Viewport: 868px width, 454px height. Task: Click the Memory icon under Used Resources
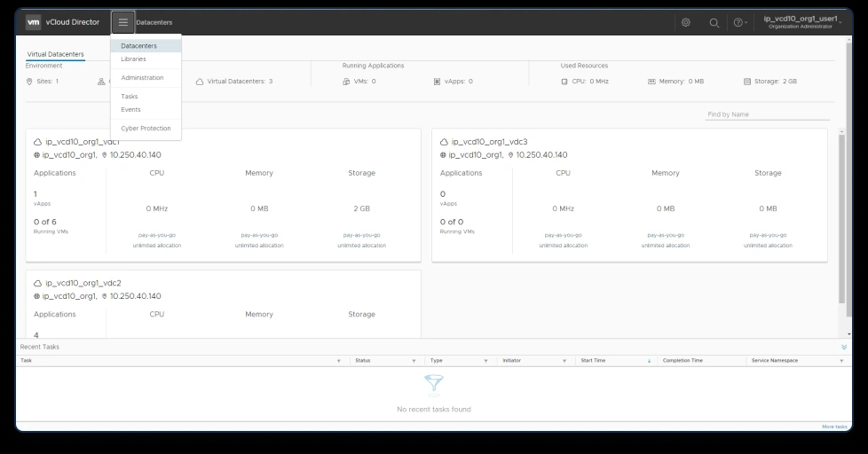tap(651, 82)
